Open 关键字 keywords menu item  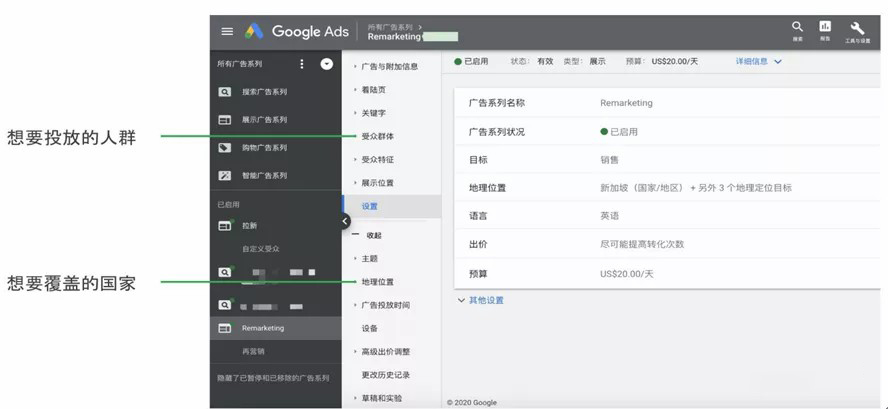(373, 113)
